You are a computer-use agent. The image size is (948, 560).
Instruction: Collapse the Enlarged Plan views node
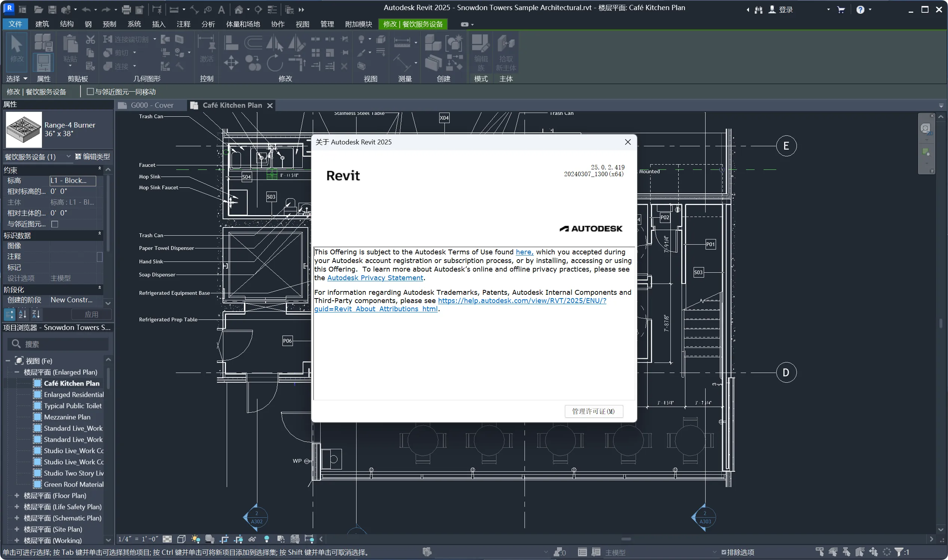point(16,372)
